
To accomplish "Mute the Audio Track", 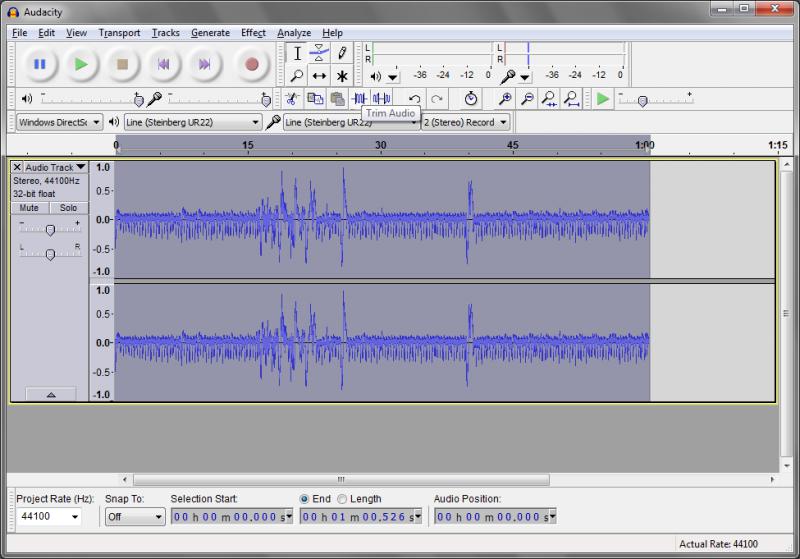I will pyautogui.click(x=29, y=208).
